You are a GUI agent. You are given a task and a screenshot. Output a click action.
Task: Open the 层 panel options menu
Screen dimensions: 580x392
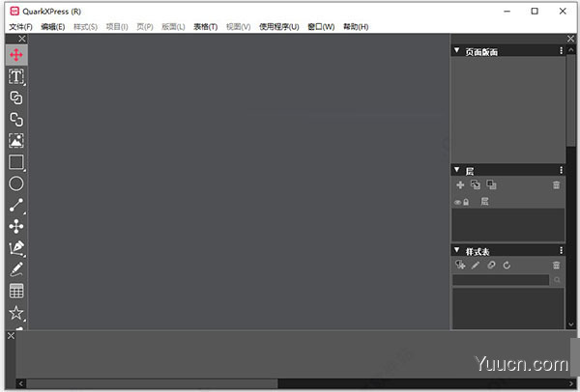(x=561, y=170)
